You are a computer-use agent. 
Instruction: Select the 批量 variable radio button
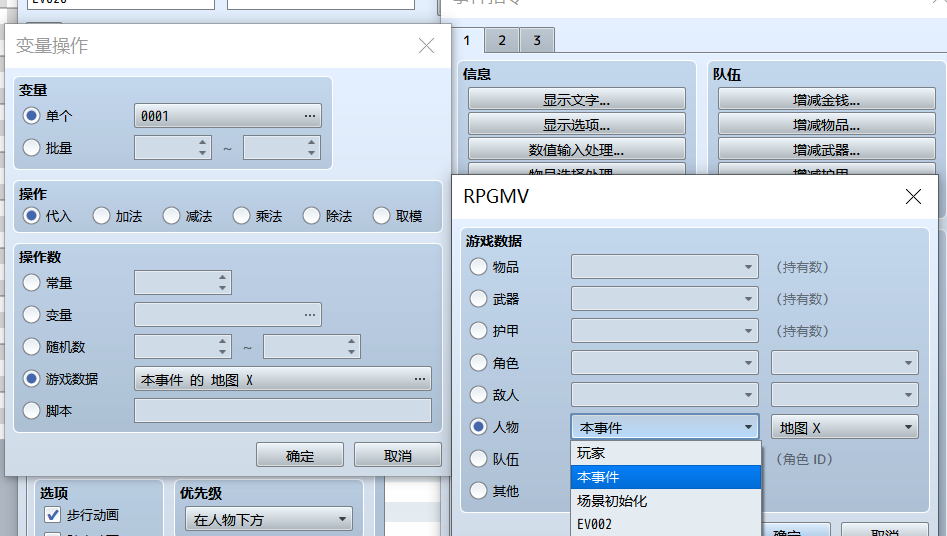[31, 147]
